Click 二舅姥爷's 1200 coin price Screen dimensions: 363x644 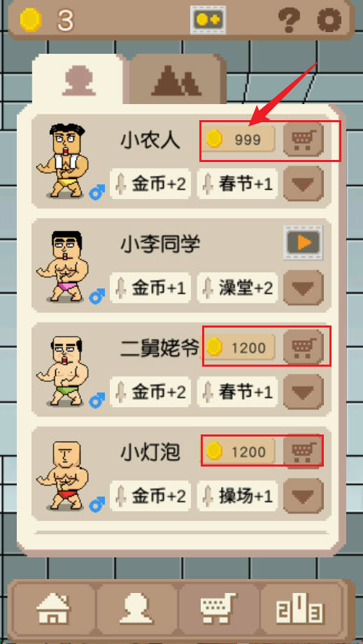tap(238, 347)
